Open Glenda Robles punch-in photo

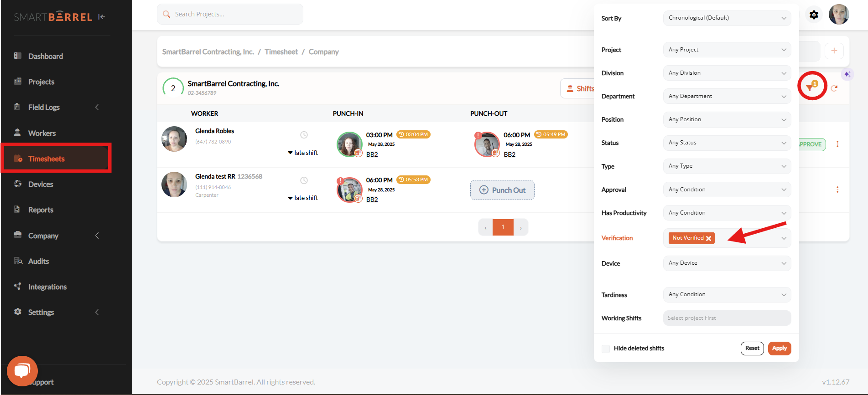[349, 144]
